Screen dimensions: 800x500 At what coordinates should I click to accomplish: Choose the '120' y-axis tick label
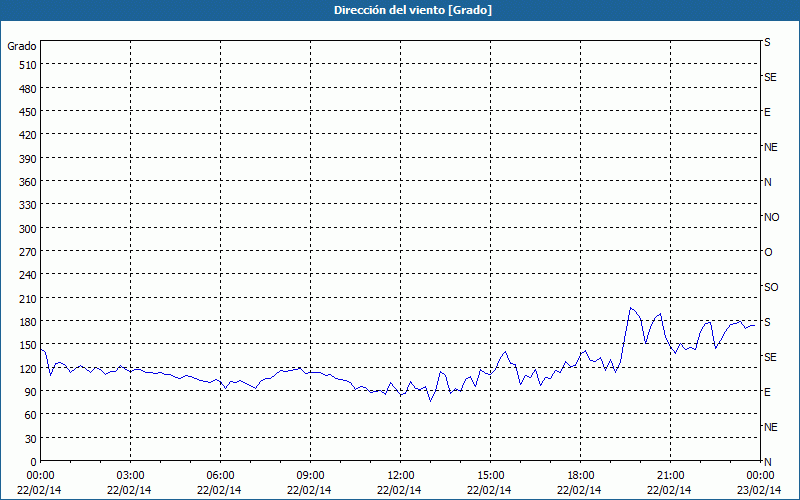pyautogui.click(x=28, y=369)
